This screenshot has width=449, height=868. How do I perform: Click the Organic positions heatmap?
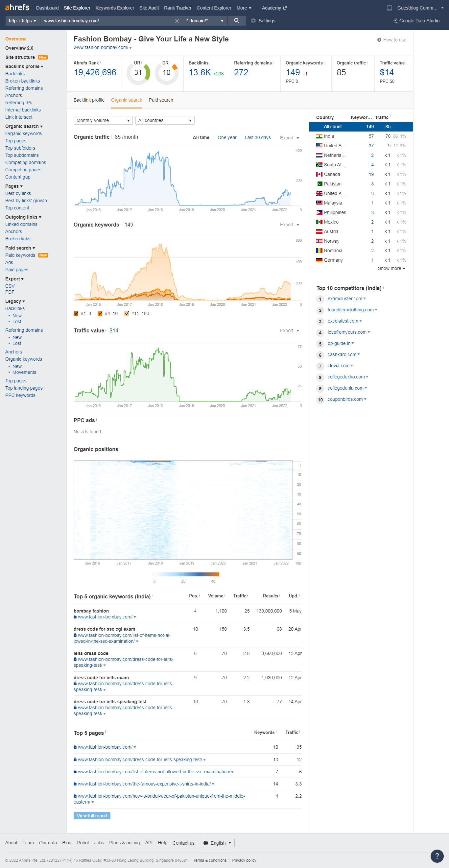[183, 510]
